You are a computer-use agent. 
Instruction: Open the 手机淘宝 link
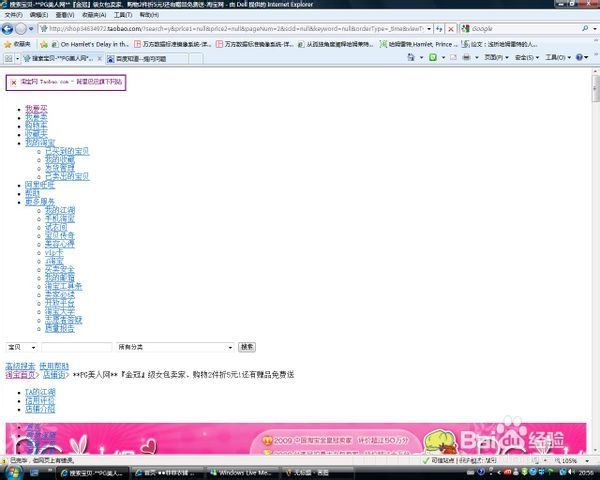(60, 219)
